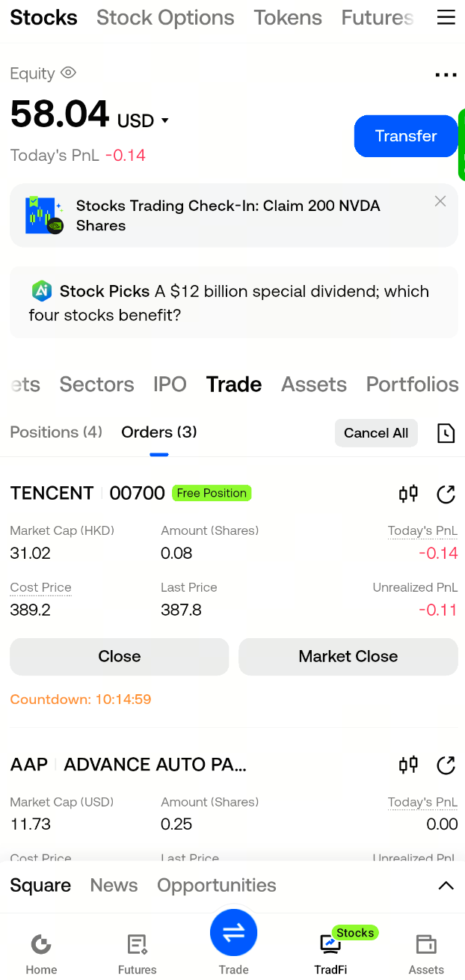Toggle equity visibility eye icon
The height and width of the screenshot is (980, 465).
69,73
